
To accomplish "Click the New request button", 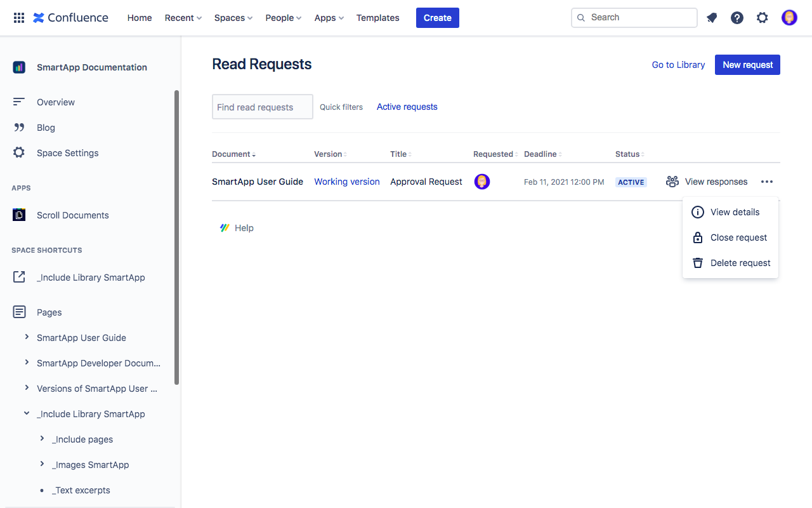I will pos(747,64).
